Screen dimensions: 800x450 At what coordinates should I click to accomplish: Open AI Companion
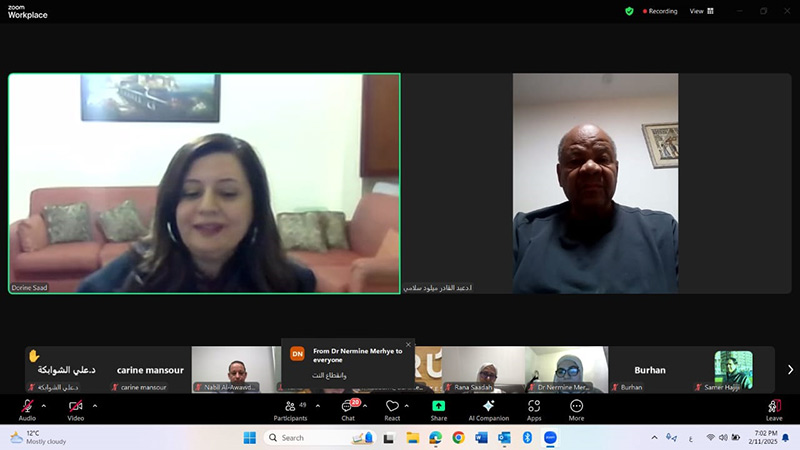pos(488,408)
